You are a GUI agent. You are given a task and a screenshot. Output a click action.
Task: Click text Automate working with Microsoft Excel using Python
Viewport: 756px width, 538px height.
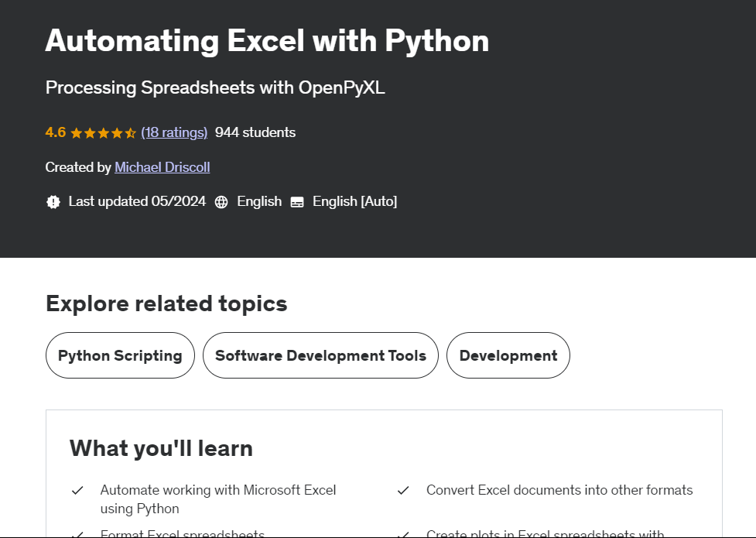coord(218,499)
